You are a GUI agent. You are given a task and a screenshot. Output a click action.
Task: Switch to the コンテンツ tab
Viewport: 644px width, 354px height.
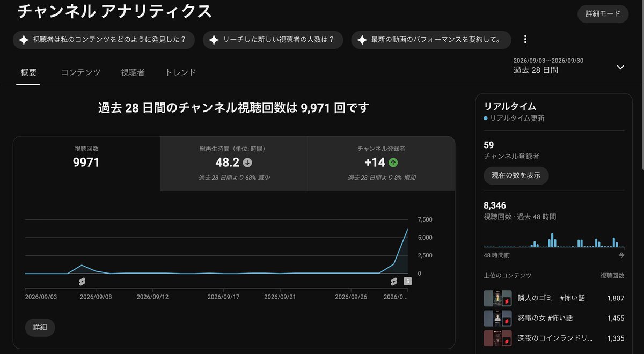[x=80, y=72]
